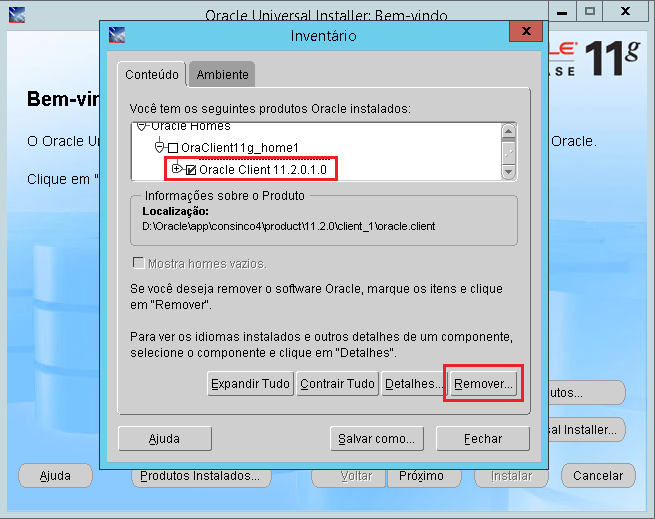Screen dimensions: 655x519
Task: Click the Voltar button in the installer
Action: click(x=348, y=476)
